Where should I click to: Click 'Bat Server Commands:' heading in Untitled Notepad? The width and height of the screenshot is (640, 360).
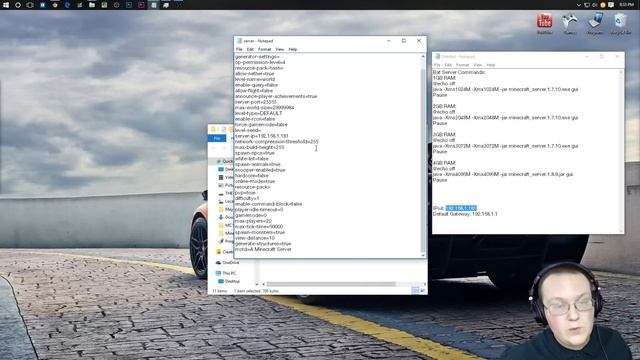[459, 72]
